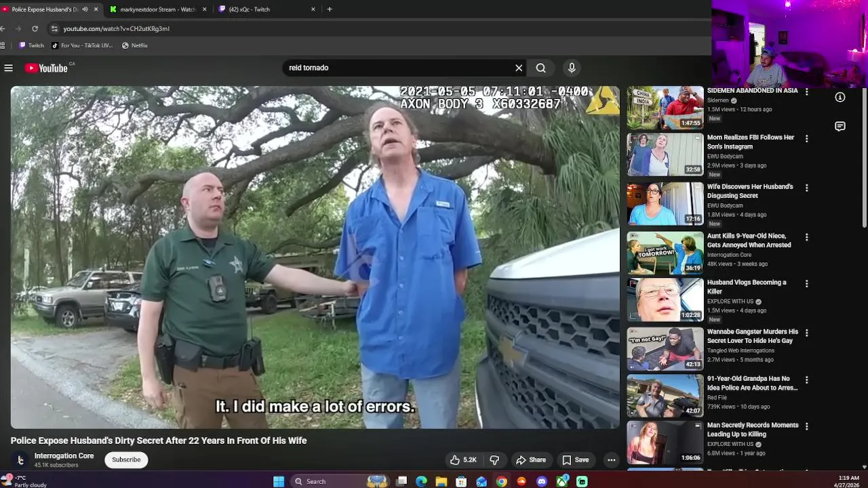Start voice search with the microphone
The height and width of the screenshot is (488, 868).
[x=572, y=68]
